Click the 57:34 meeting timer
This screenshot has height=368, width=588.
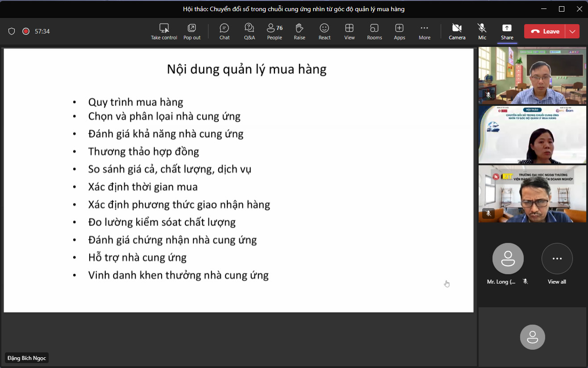[x=42, y=31]
